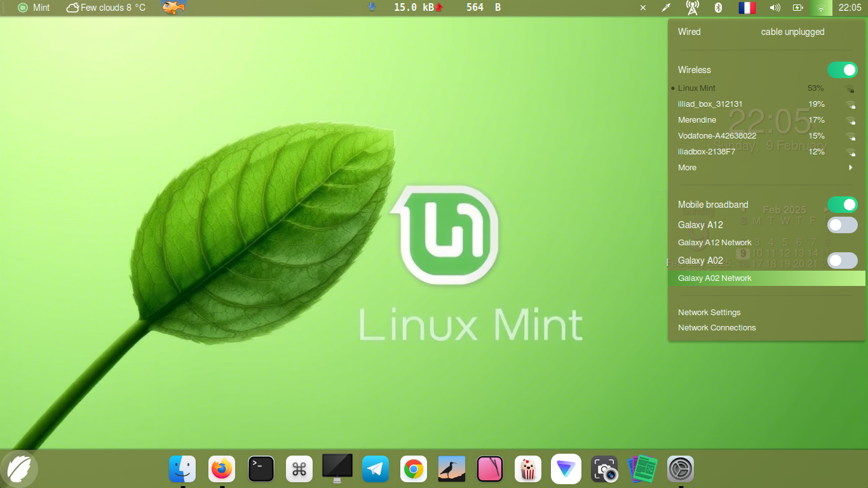Open the pink-square app in dock
The image size is (868, 488).
coord(490,470)
